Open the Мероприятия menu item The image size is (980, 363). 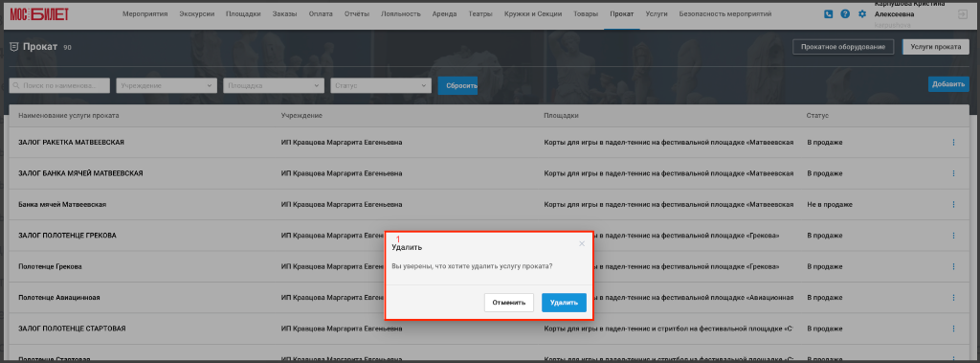pyautogui.click(x=145, y=13)
